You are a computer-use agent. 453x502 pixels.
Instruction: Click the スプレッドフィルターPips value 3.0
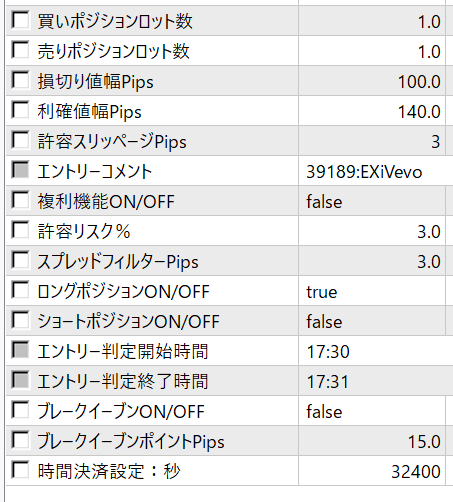(x=372, y=261)
